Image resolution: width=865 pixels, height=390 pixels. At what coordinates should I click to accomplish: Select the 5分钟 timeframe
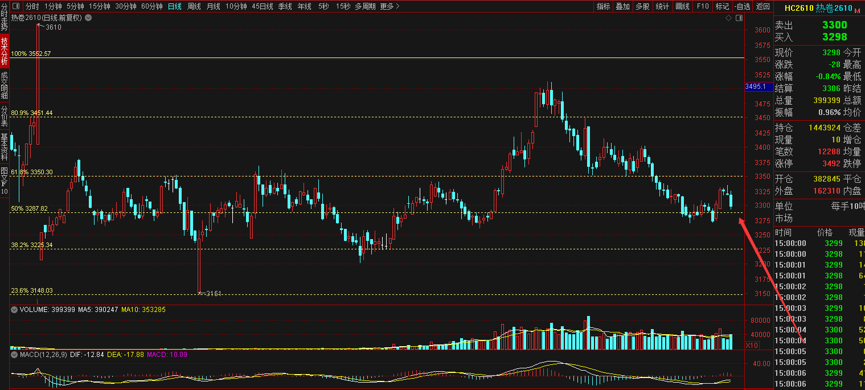pos(75,7)
